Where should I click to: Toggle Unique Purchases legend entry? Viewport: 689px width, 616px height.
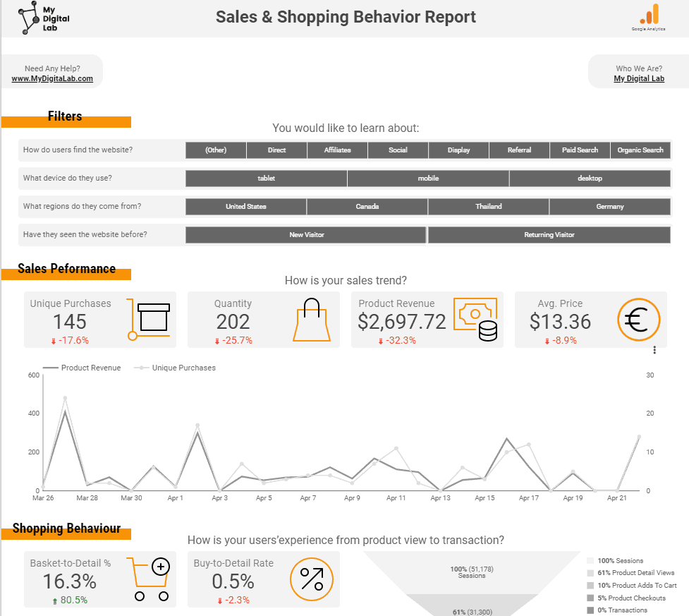pos(175,368)
